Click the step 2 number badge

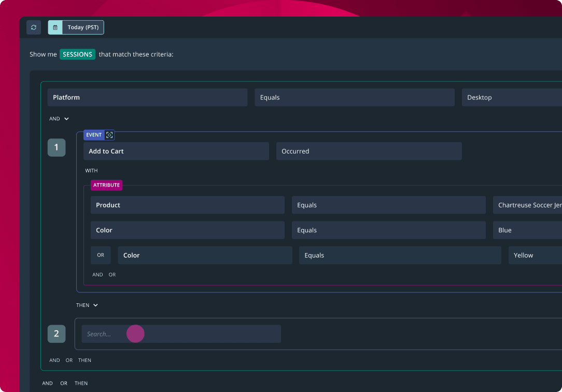[57, 334]
